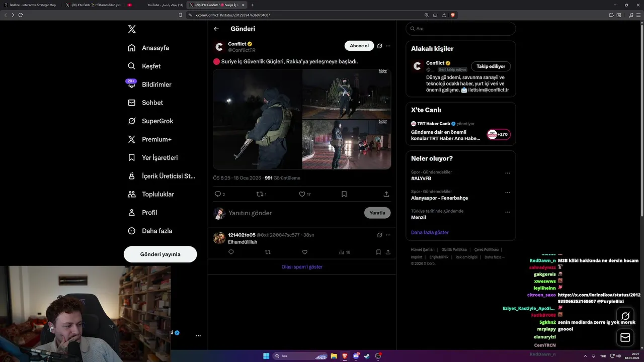Switch to Redline Interactive Strategic Map tab
The image size is (644, 362).
point(32,5)
